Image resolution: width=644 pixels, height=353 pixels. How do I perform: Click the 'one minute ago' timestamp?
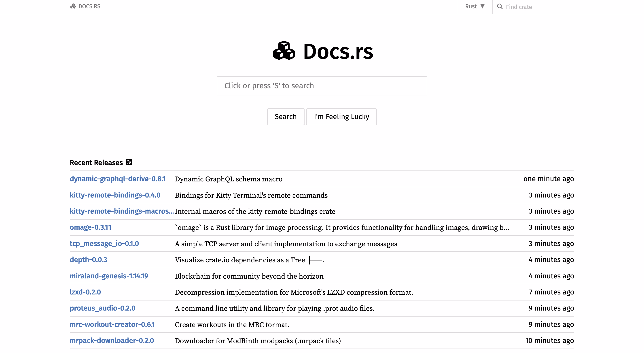pyautogui.click(x=549, y=179)
